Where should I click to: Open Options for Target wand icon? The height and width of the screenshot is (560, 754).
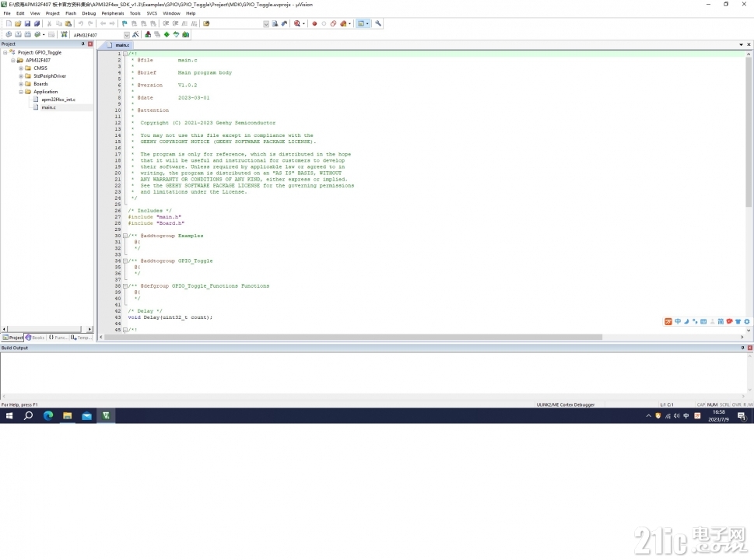(x=135, y=34)
